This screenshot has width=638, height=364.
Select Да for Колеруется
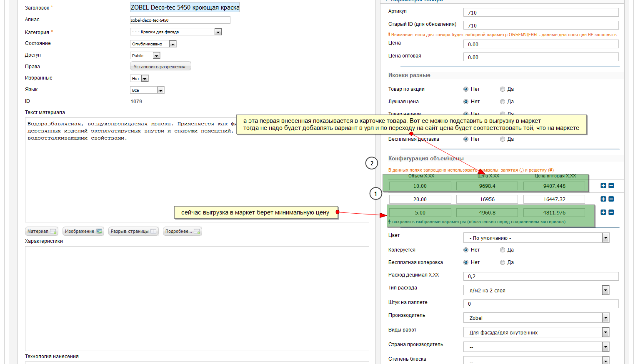pyautogui.click(x=503, y=250)
